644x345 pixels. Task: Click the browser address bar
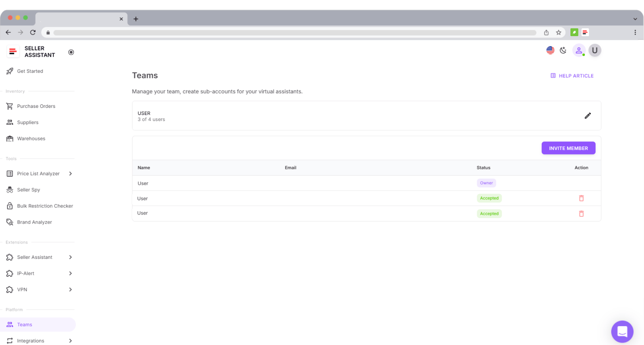tap(295, 33)
